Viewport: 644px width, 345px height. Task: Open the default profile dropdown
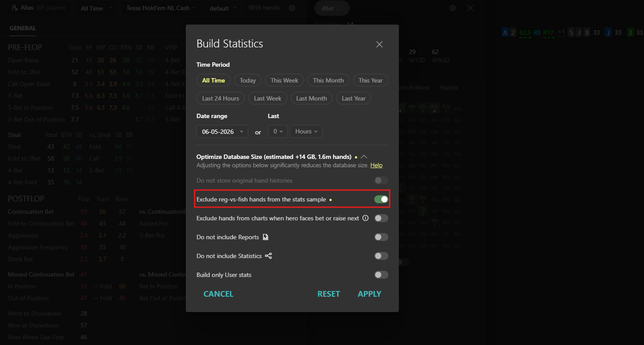tap(223, 8)
